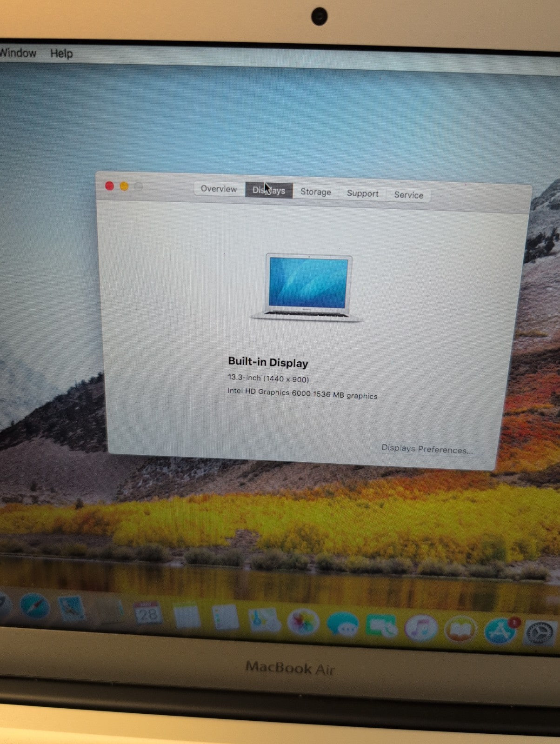560x744 pixels.
Task: Close the About This Mac window
Action: (x=110, y=186)
